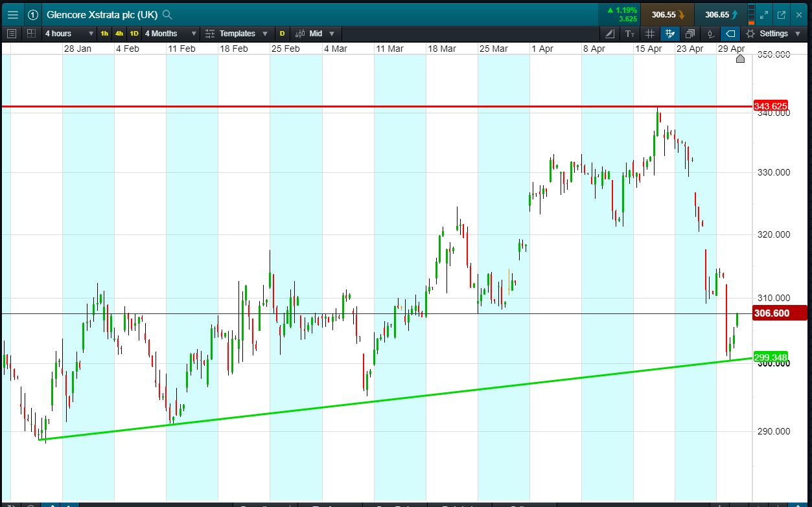
Task: Search for an instrument with the magnifier
Action: pyautogui.click(x=167, y=14)
